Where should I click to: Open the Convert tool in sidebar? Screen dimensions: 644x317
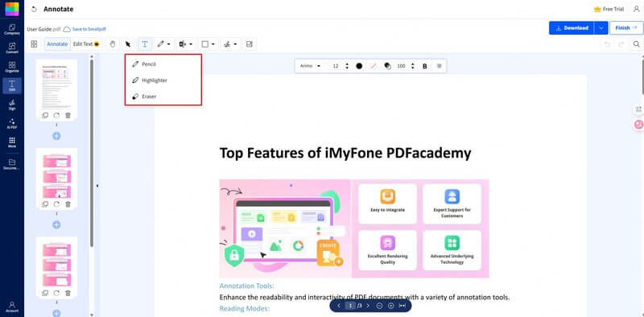tap(12, 48)
